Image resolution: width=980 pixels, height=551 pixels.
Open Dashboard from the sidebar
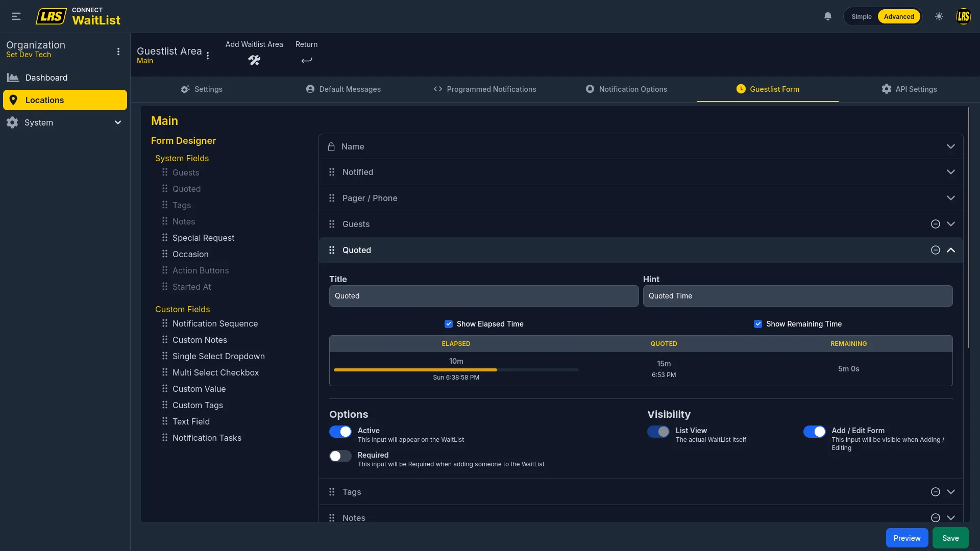(65, 78)
